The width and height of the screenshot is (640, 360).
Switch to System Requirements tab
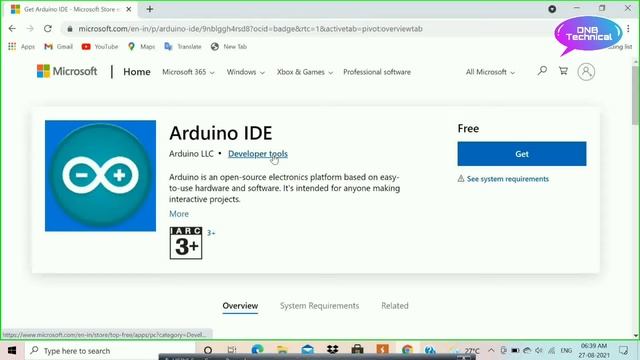(320, 306)
